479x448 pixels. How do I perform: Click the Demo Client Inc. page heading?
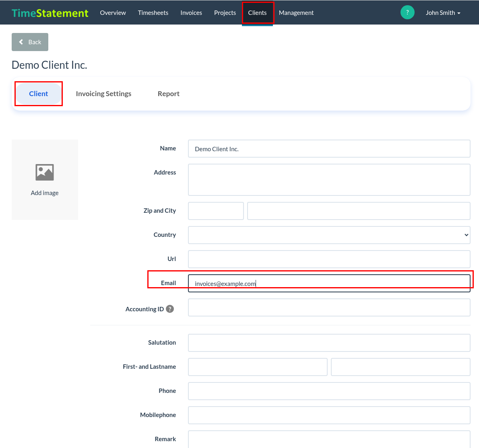coord(49,65)
